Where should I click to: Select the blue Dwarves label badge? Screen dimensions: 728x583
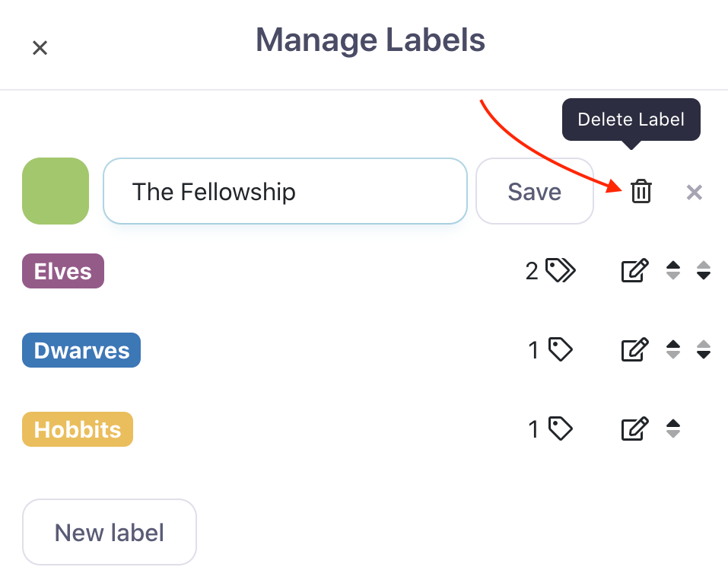click(x=81, y=350)
